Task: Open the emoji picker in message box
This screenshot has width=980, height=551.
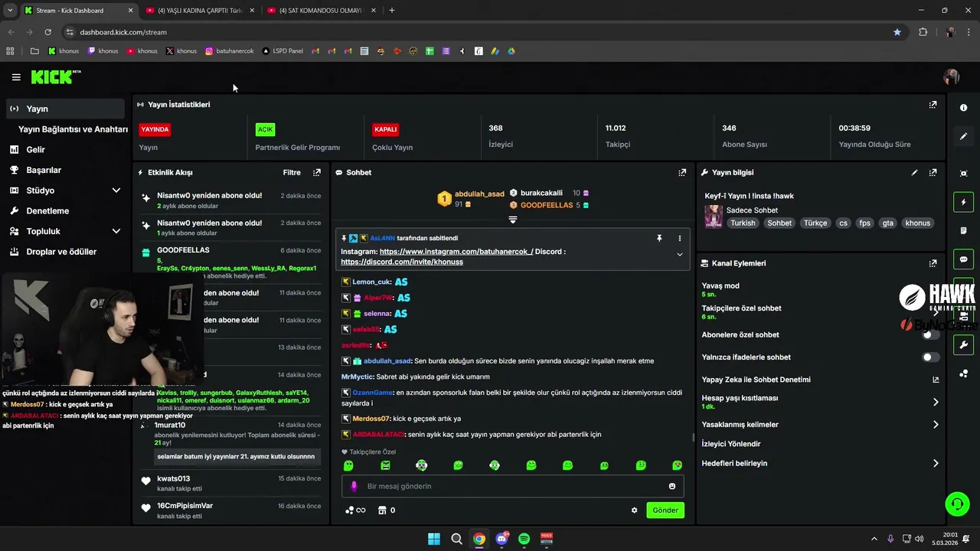Action: [672, 486]
